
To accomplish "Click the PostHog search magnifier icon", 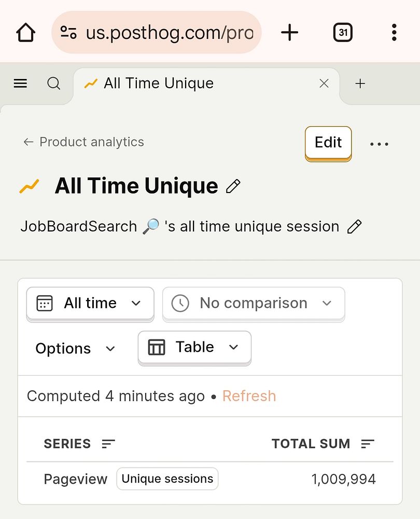I will coord(54,83).
